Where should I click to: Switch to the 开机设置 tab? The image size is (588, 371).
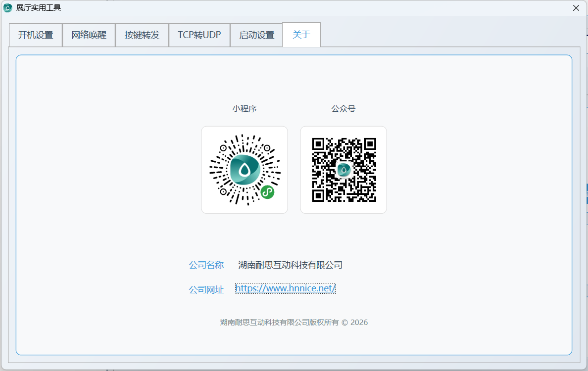pos(36,35)
